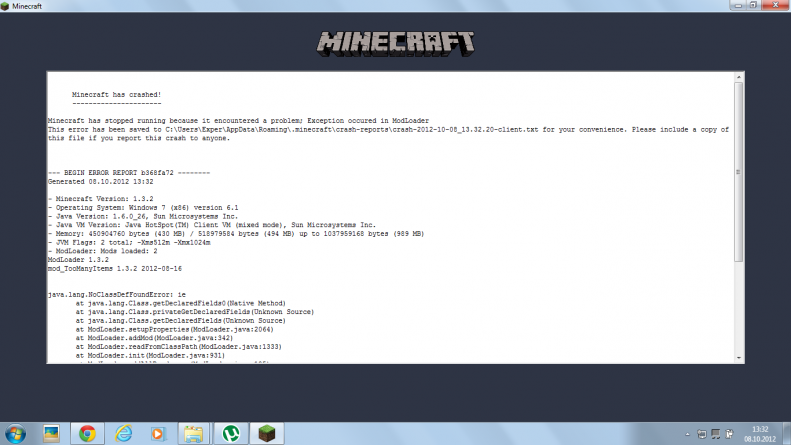Open the monitor tray icon next to the arrow
This screenshot has height=445, width=791.
[702, 434]
